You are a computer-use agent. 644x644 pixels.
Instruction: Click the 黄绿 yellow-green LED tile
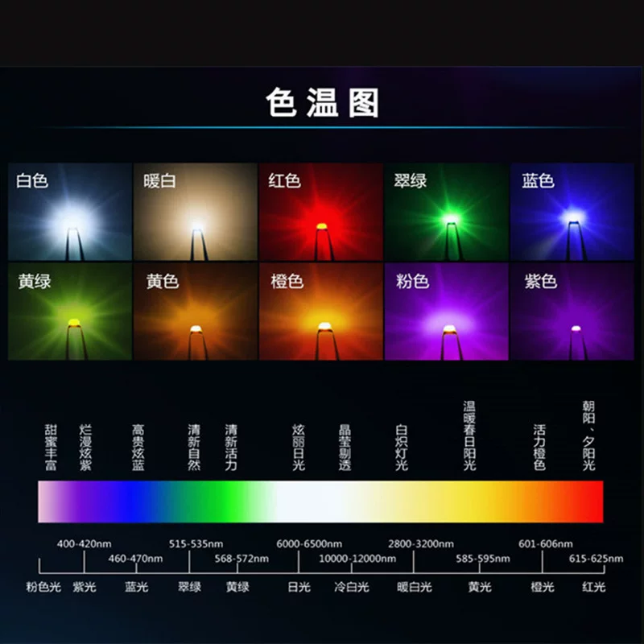pyautogui.click(x=70, y=312)
